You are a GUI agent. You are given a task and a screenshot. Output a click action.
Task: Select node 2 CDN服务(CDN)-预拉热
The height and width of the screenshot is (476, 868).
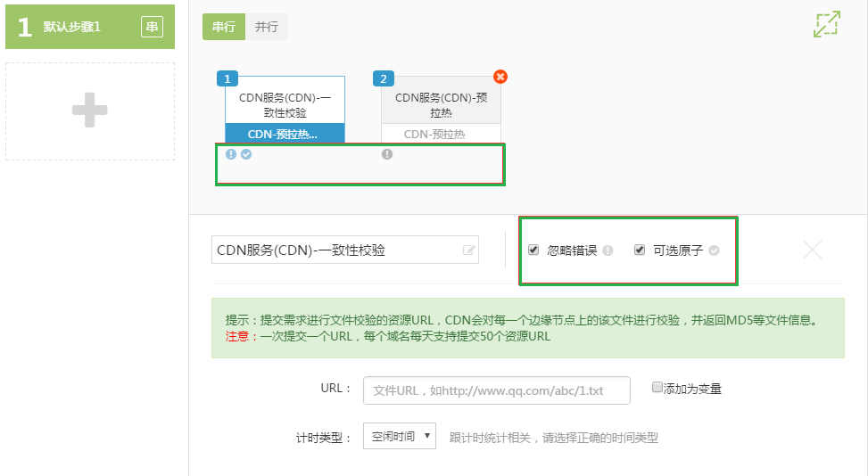[x=442, y=110]
